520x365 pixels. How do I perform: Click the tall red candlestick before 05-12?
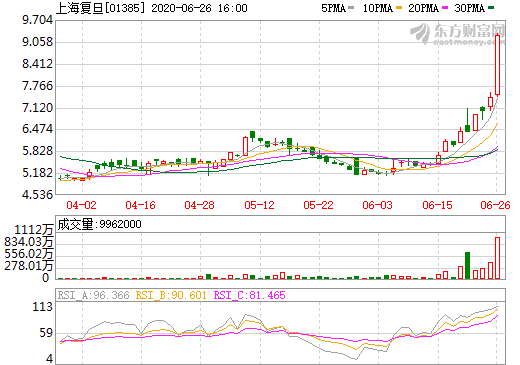coord(245,146)
